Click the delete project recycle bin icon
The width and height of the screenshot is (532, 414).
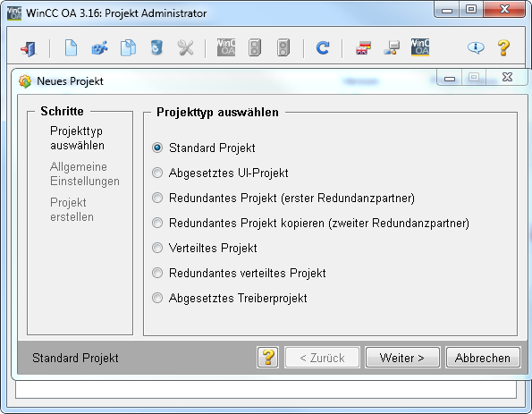tap(156, 48)
